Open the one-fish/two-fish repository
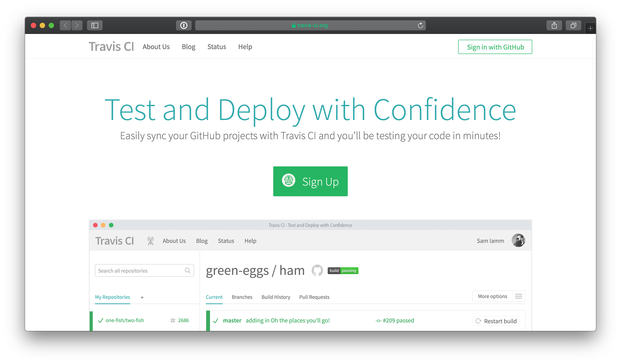 [124, 320]
